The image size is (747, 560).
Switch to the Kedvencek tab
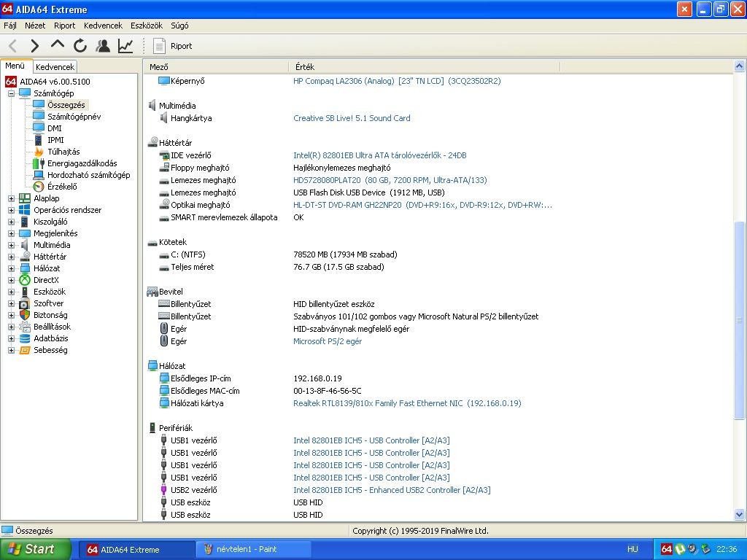(55, 67)
